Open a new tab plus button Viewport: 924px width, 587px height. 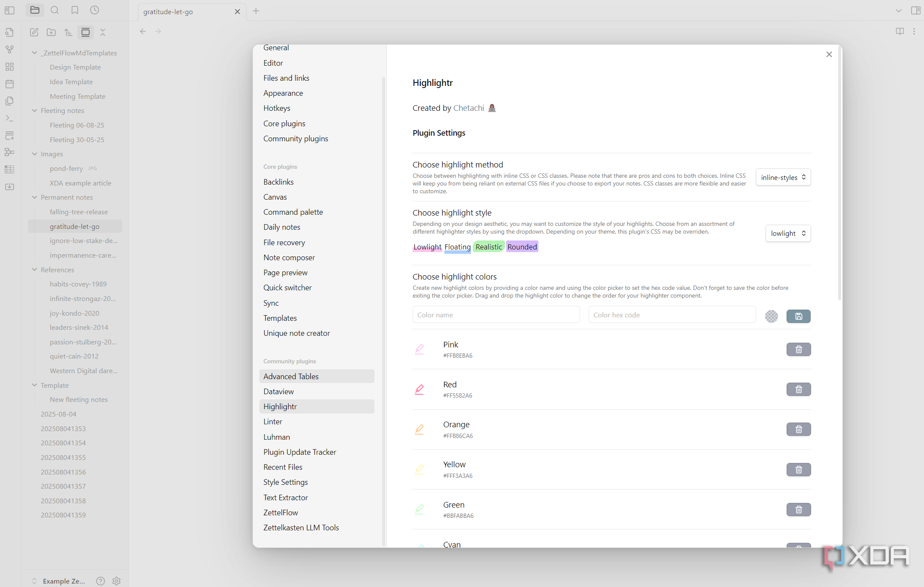point(256,11)
